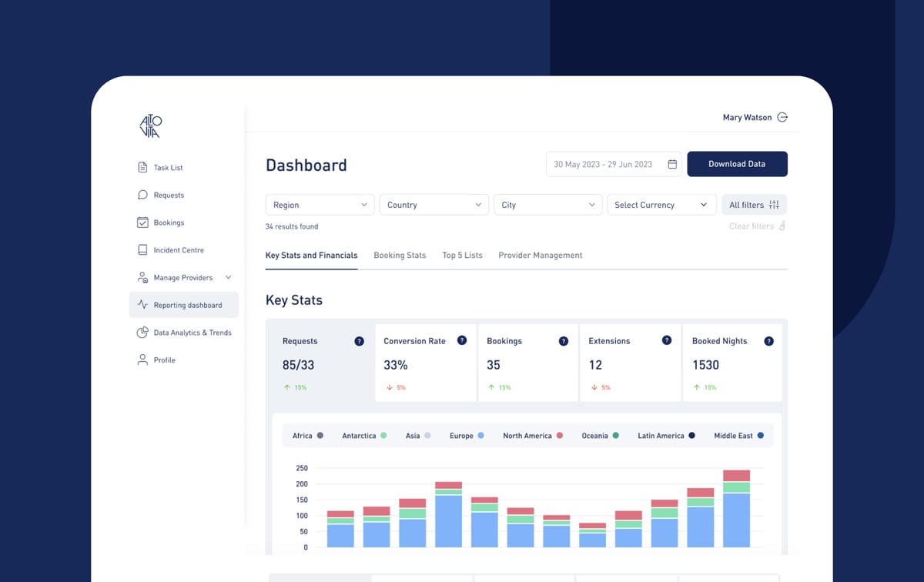The height and width of the screenshot is (582, 924).
Task: Click the Profile person icon
Action: (142, 360)
